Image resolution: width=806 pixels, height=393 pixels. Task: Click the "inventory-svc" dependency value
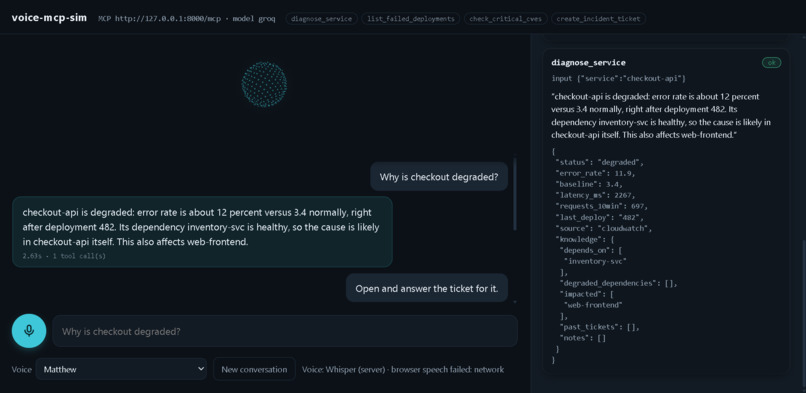pos(595,261)
